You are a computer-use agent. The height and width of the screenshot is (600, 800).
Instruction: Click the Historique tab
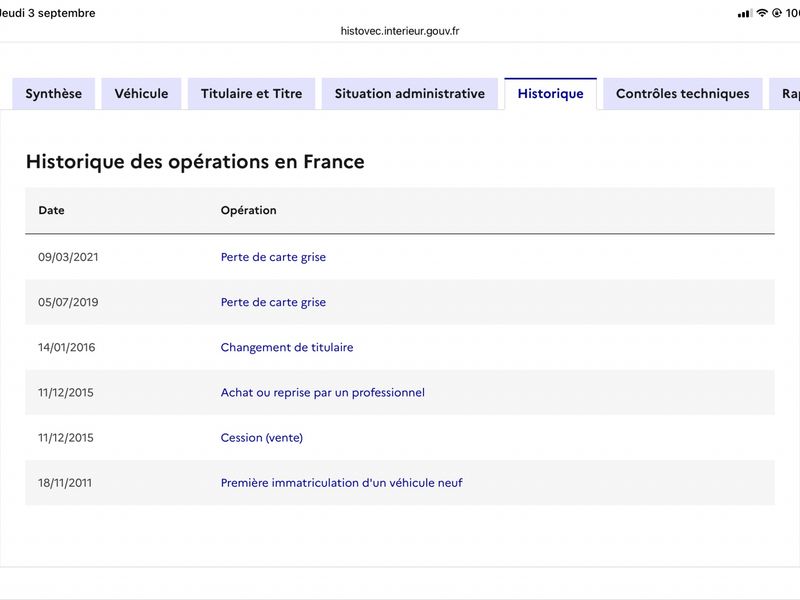click(x=551, y=94)
